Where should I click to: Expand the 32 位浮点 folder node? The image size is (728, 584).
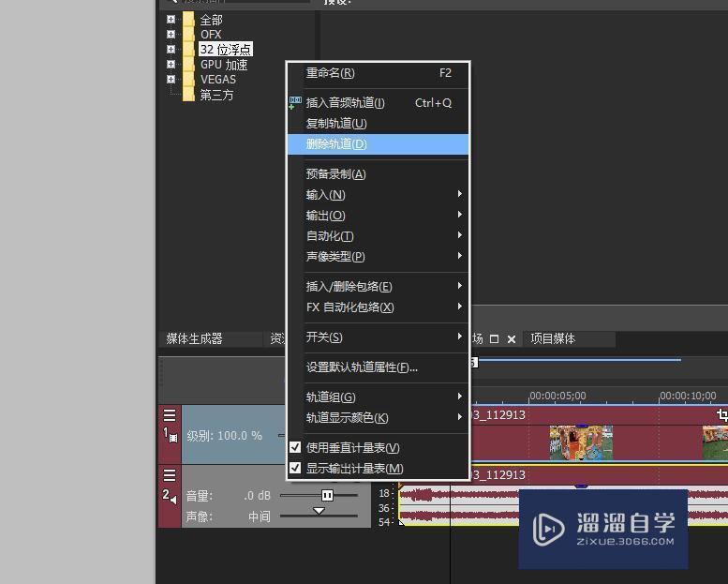click(171, 50)
